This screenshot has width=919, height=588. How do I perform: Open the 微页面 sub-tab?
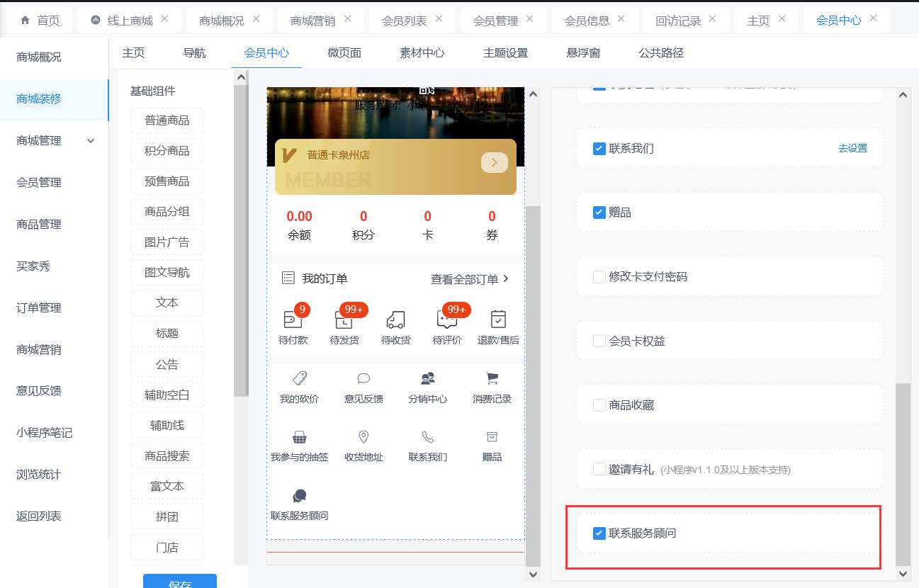[x=344, y=53]
